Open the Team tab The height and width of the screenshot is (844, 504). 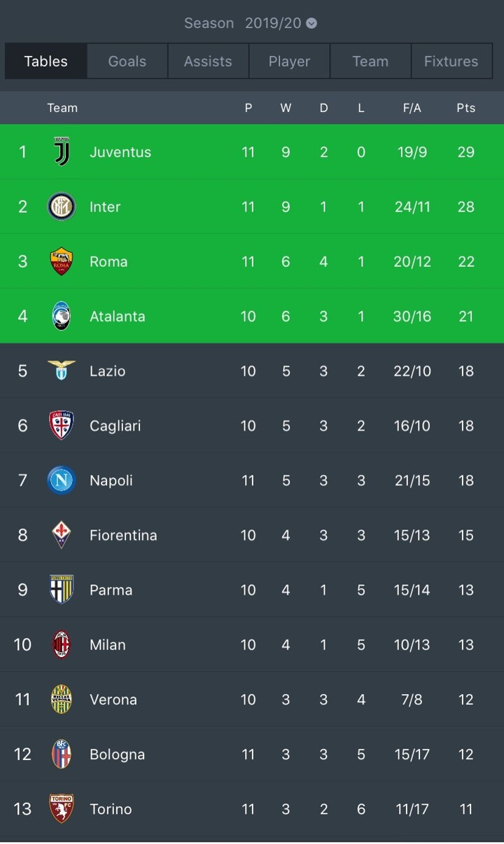click(x=370, y=61)
